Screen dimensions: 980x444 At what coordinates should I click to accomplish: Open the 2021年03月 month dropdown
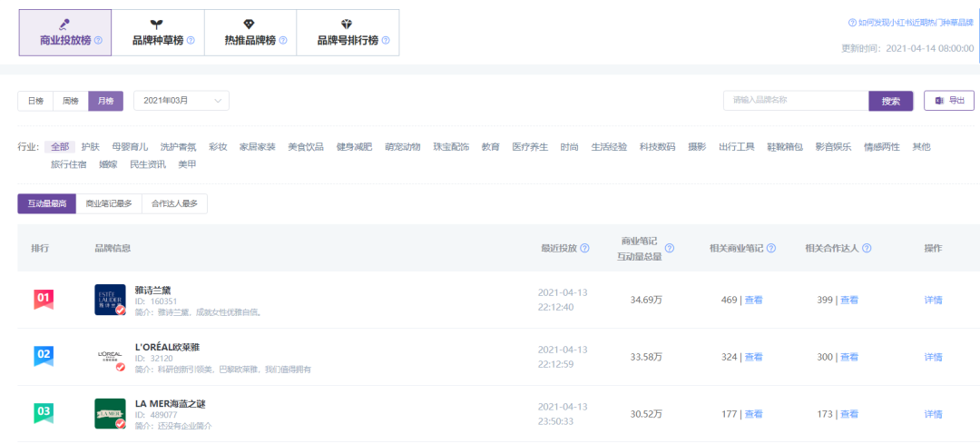pos(181,101)
